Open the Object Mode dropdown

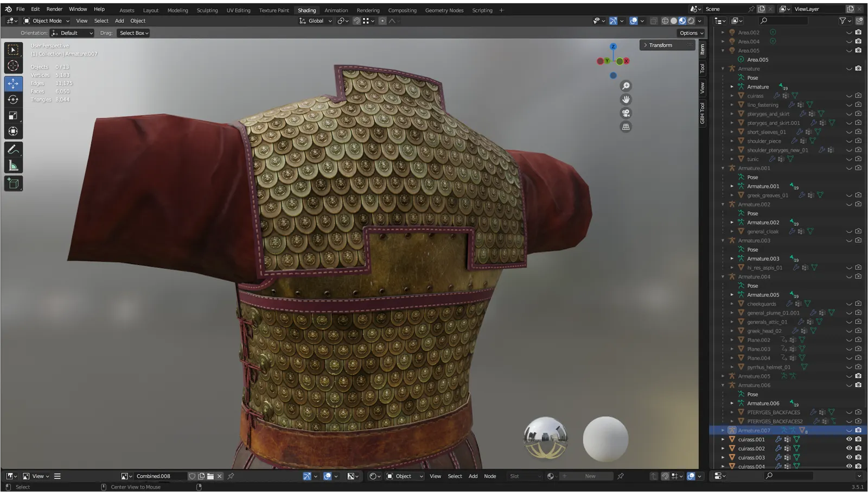[x=47, y=21]
